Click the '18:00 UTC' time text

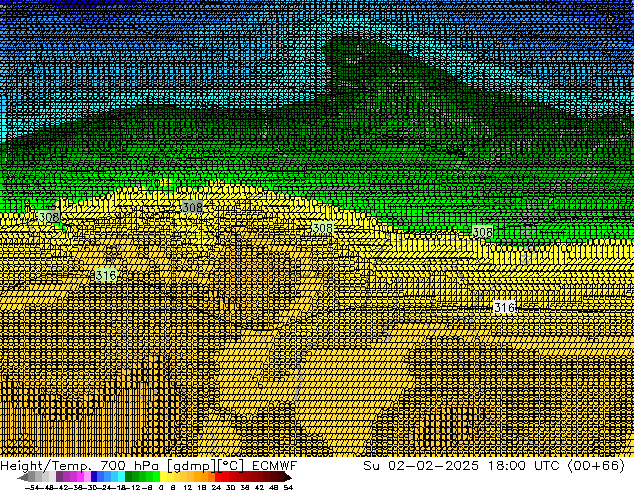(x=523, y=466)
